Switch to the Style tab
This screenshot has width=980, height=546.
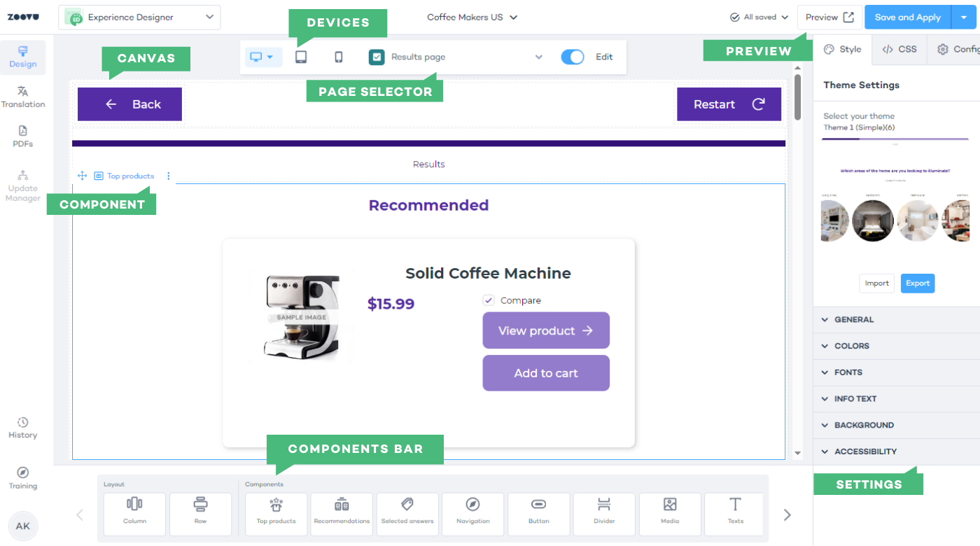tap(843, 49)
